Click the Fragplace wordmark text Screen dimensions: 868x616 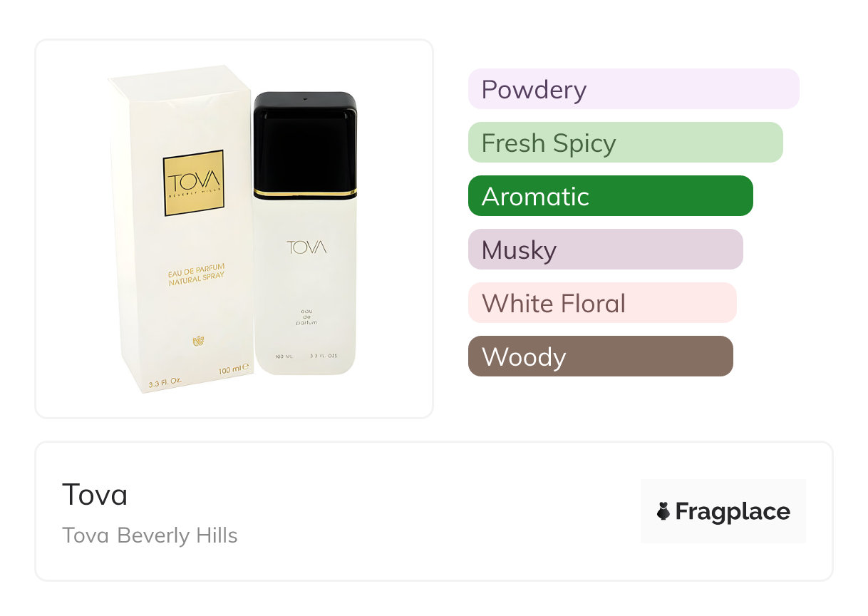point(733,511)
